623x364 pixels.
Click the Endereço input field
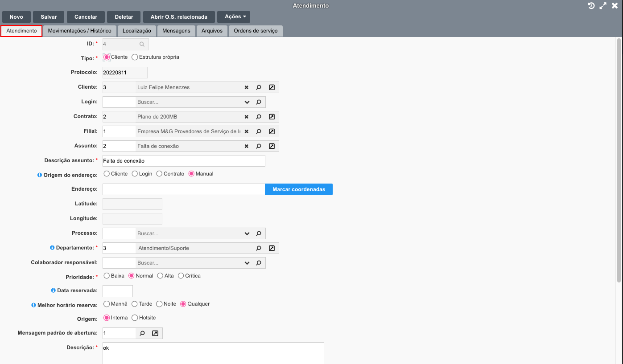pos(184,189)
